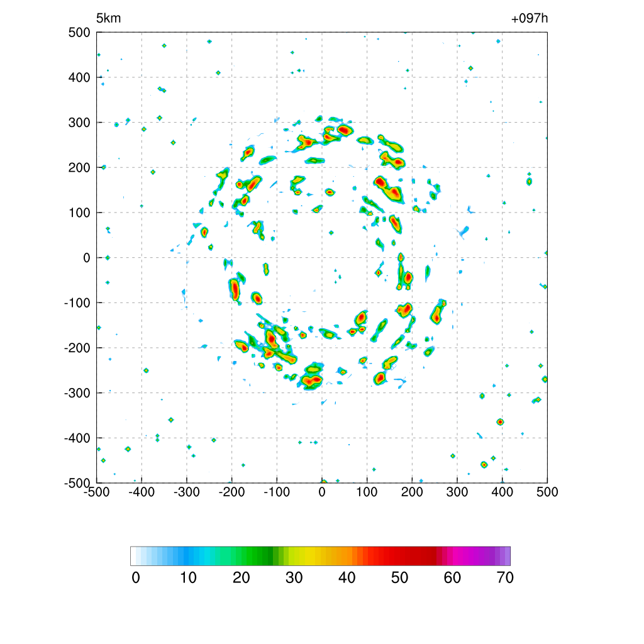Pick colorbar value label 40
Viewport: 644px width, 644px height.
click(347, 578)
